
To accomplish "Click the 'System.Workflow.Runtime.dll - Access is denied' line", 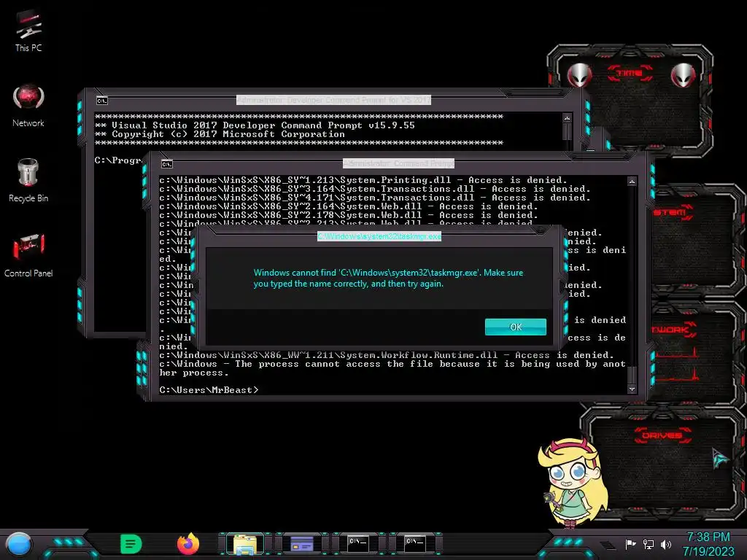I will click(387, 355).
